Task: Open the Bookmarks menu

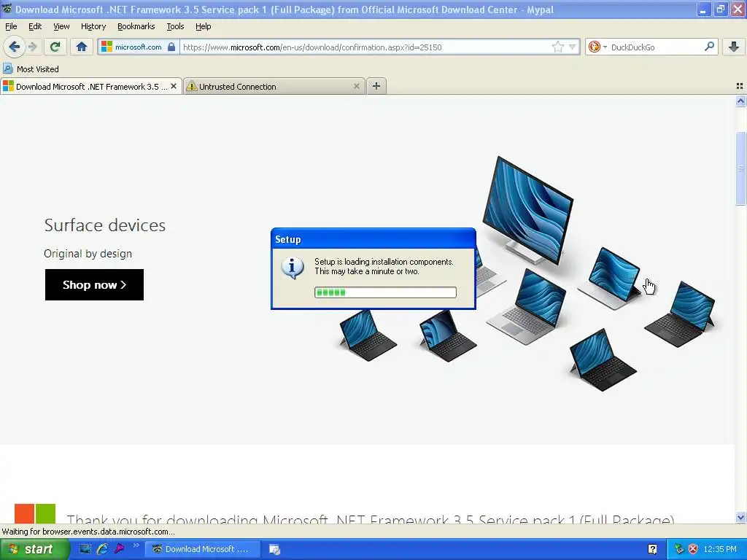Action: [136, 26]
